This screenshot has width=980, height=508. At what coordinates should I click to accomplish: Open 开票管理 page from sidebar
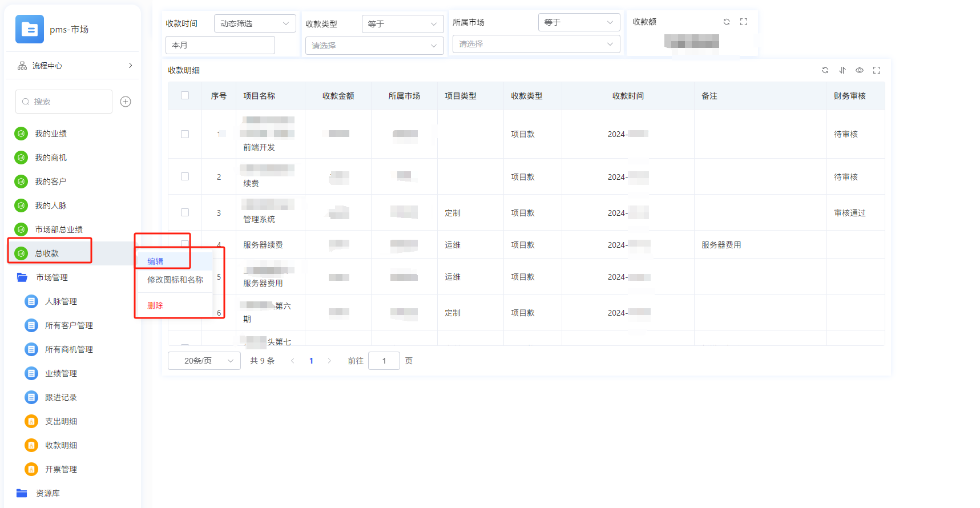tap(61, 469)
